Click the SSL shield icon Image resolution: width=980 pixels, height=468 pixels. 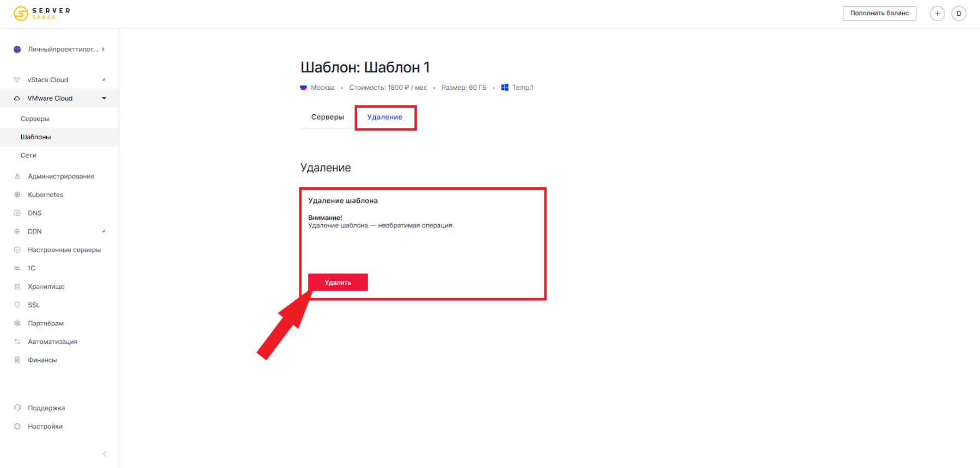tap(17, 305)
